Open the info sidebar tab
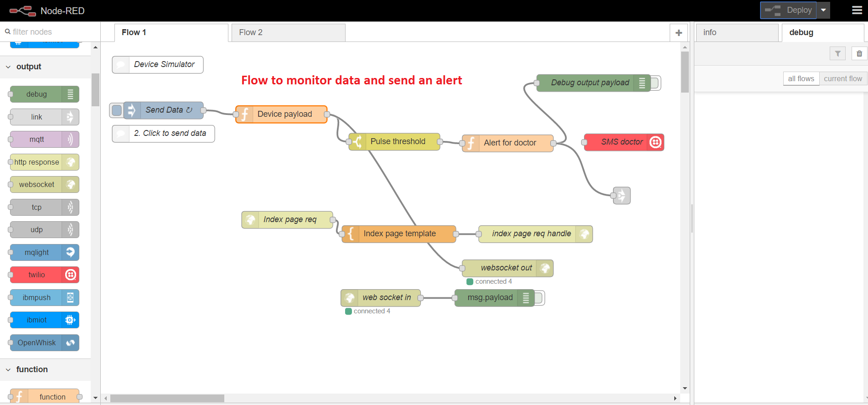Image resolution: width=868 pixels, height=405 pixels. pyautogui.click(x=737, y=32)
